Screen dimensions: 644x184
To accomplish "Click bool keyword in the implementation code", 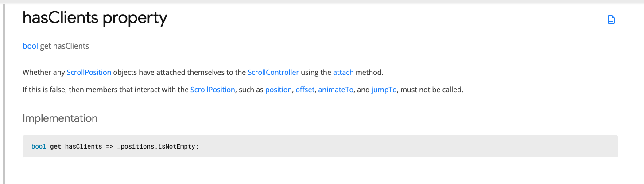I will tap(39, 146).
